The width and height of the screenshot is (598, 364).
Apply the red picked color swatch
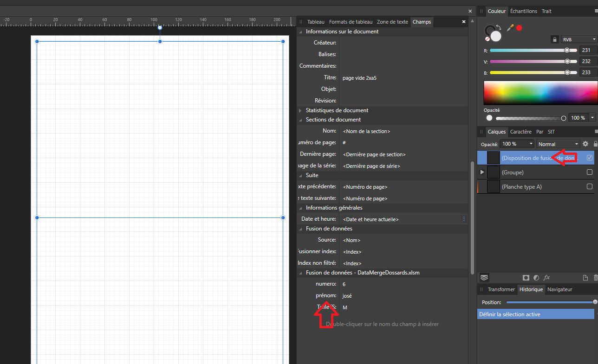(519, 28)
